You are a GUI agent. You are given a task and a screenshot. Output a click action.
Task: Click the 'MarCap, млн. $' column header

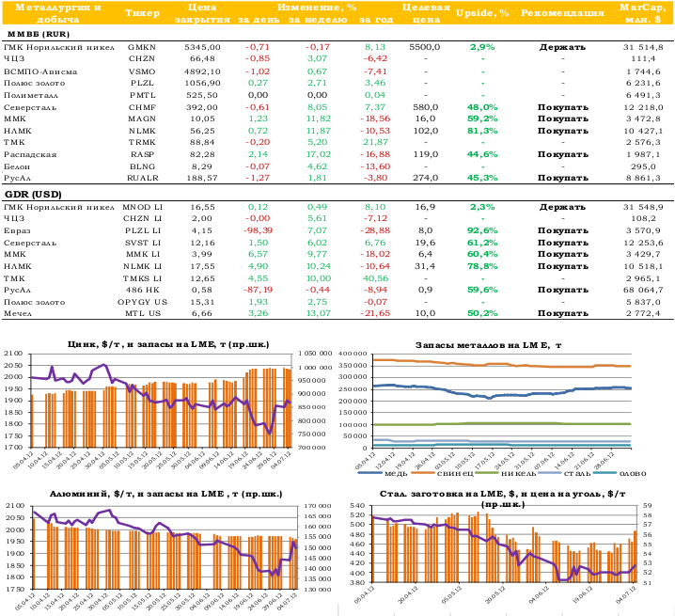[643, 13]
